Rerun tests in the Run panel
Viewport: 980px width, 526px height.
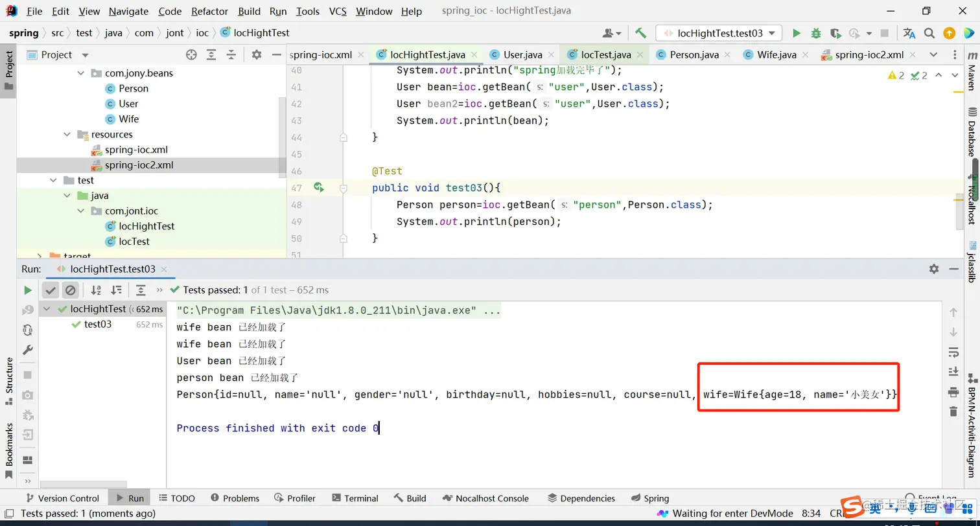[27, 290]
